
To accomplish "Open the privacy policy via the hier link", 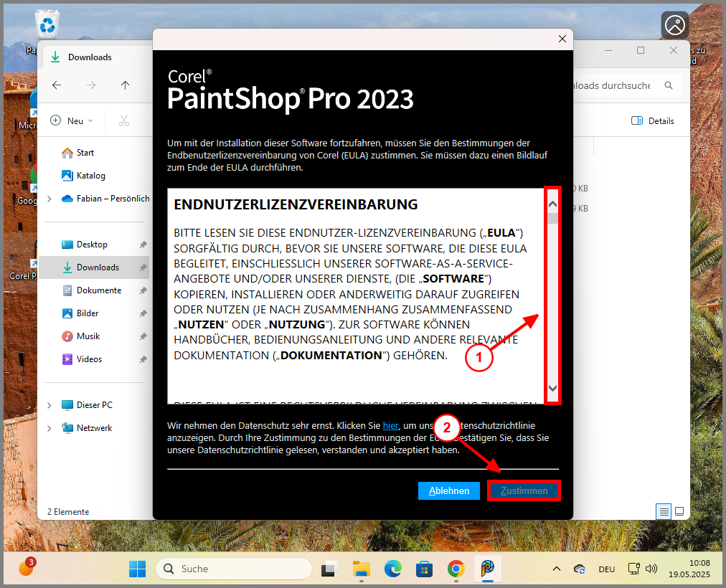I will coord(390,425).
